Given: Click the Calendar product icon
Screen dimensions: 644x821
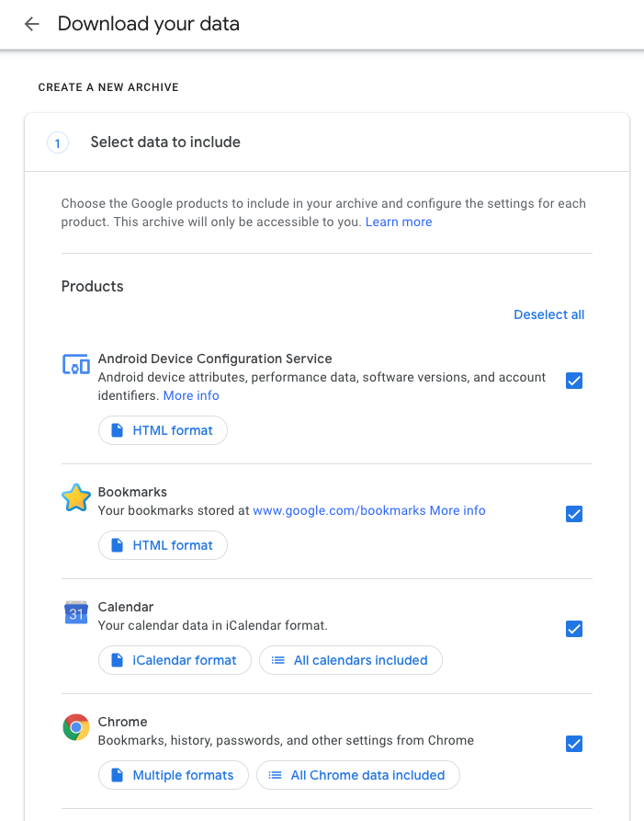Looking at the screenshot, I should tap(75, 613).
